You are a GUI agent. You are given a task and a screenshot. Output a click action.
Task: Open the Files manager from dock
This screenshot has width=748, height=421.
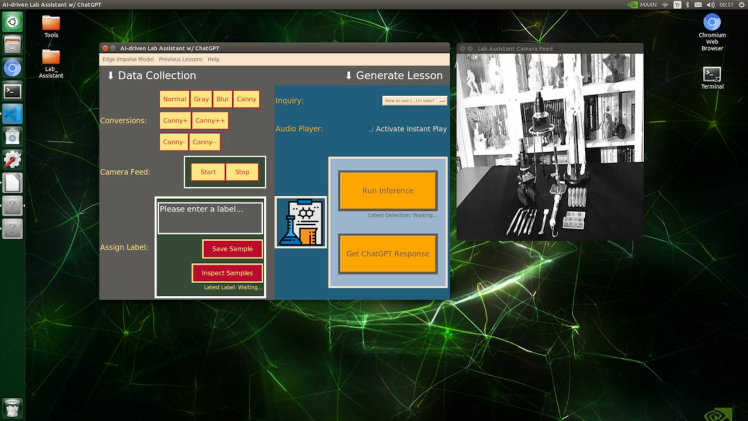point(12,45)
